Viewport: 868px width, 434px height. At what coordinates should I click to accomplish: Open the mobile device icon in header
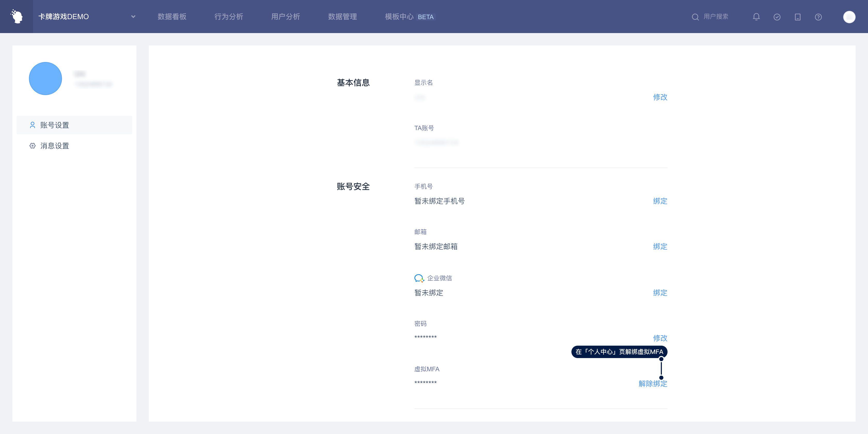[x=797, y=17]
